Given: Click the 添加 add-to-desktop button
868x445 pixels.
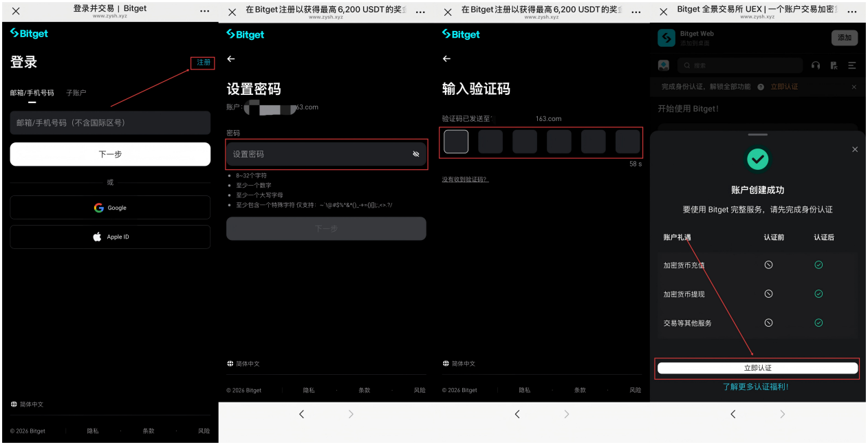Looking at the screenshot, I should click(845, 38).
